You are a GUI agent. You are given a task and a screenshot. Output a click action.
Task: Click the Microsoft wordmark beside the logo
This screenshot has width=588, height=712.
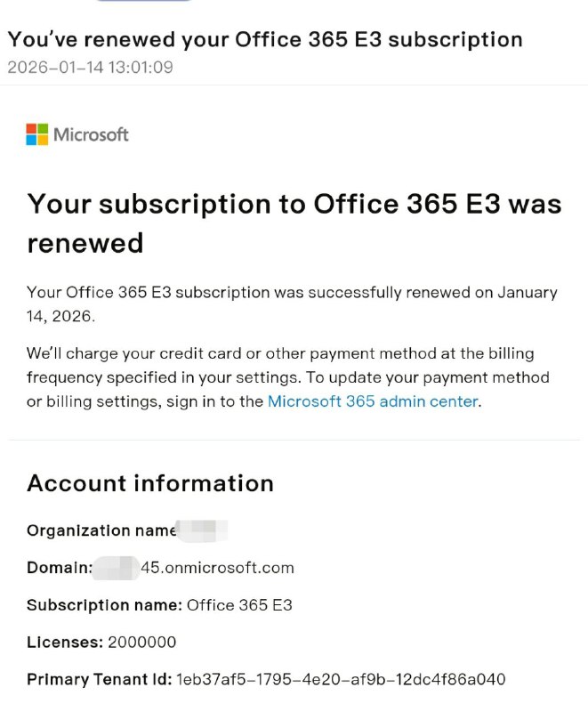coord(91,134)
